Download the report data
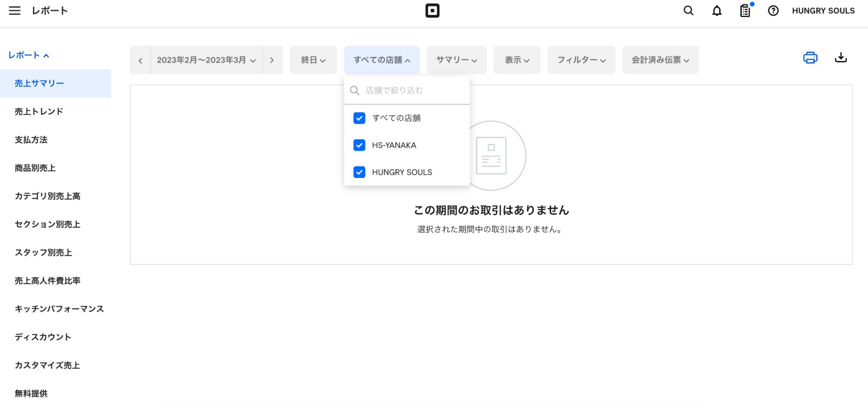 click(x=841, y=57)
